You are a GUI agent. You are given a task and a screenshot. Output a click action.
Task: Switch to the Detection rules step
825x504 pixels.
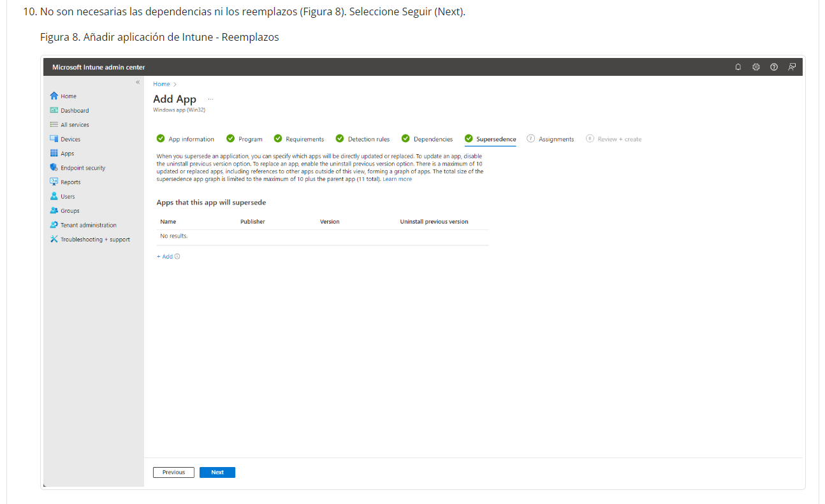(x=363, y=139)
